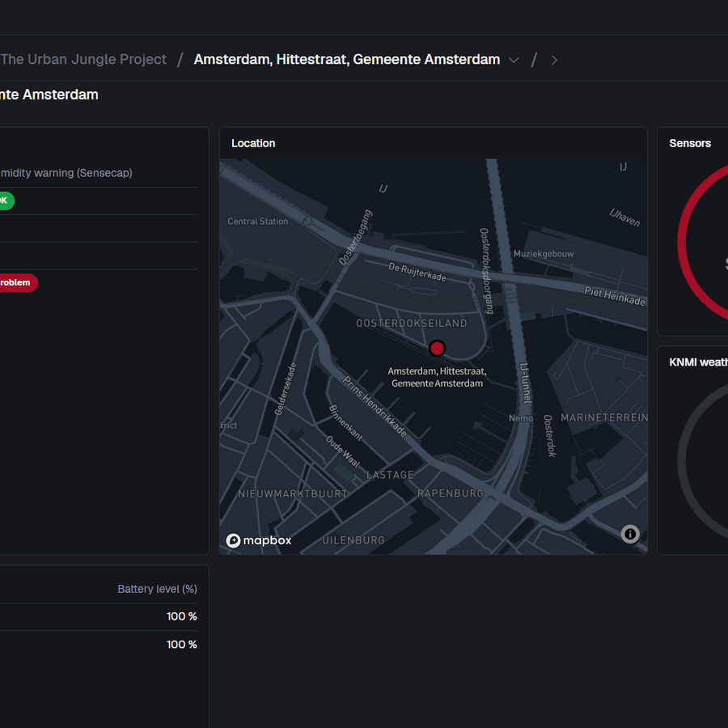Click the LASTAGE map label
728x728 pixels.
(390, 475)
